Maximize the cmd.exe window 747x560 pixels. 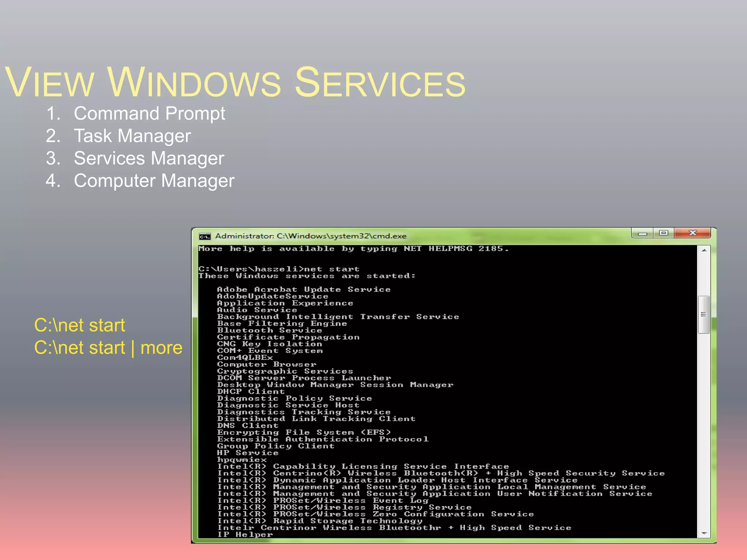pyautogui.click(x=663, y=233)
